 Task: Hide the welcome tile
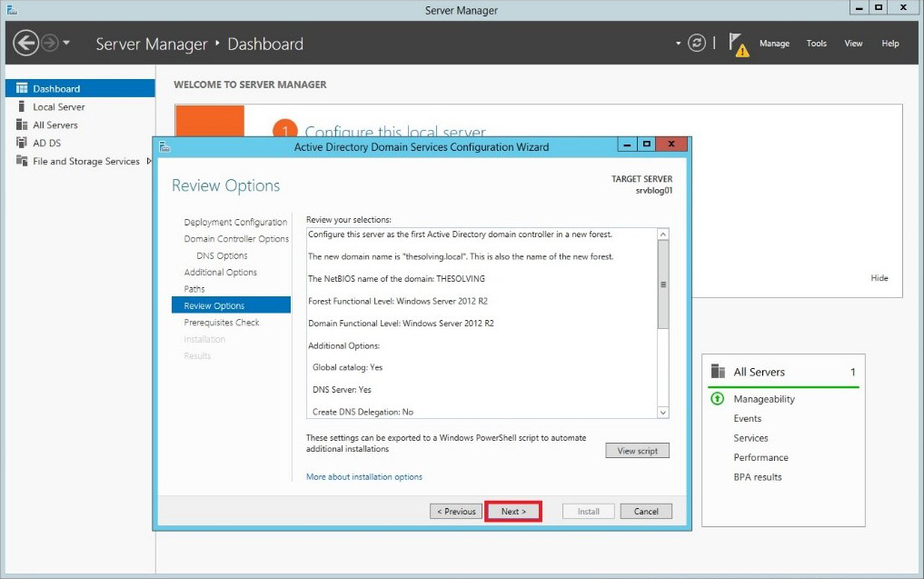[879, 278]
